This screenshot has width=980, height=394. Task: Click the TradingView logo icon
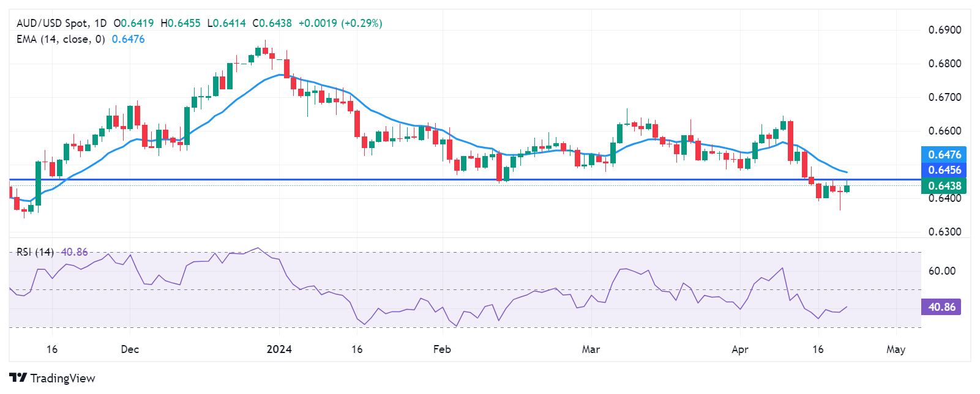pos(18,378)
